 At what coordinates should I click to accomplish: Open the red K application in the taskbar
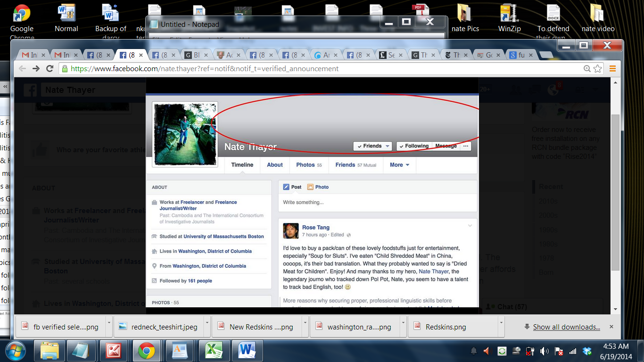click(114, 351)
